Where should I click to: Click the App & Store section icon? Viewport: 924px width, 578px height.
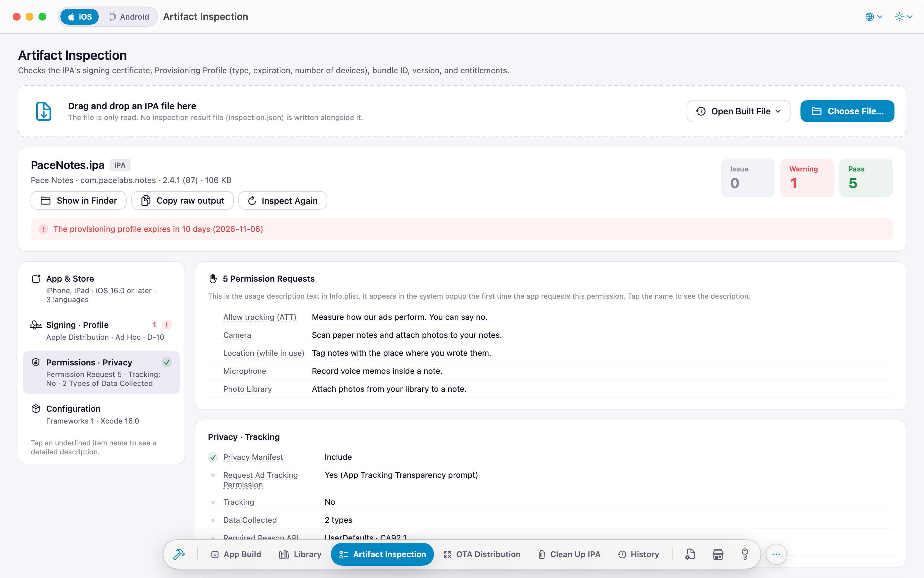(x=36, y=279)
